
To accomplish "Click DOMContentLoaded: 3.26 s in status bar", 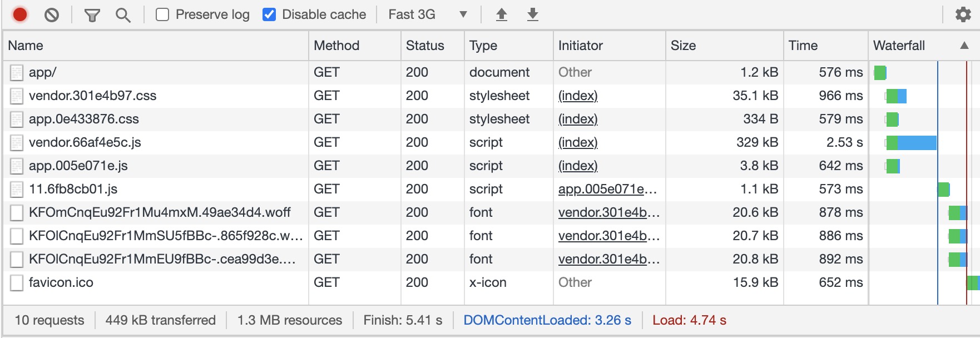I will pyautogui.click(x=547, y=320).
